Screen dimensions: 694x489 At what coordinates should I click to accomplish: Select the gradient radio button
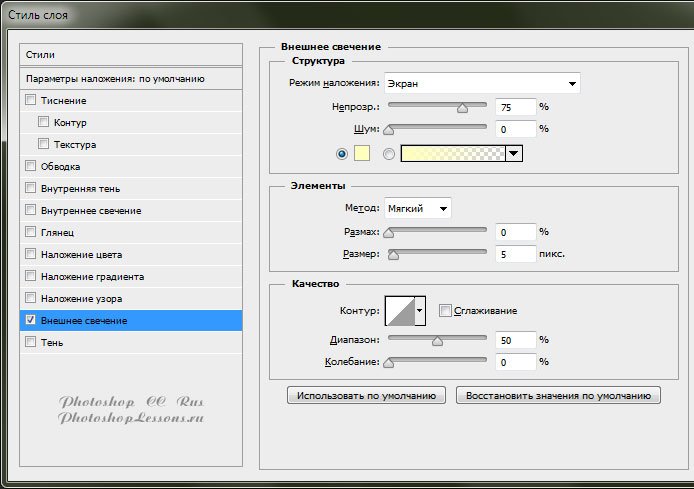tap(389, 153)
